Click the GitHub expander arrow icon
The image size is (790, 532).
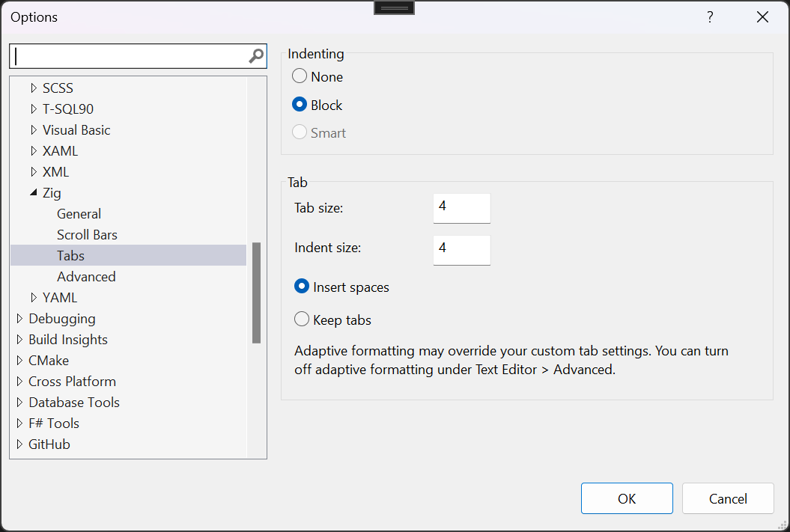(19, 444)
